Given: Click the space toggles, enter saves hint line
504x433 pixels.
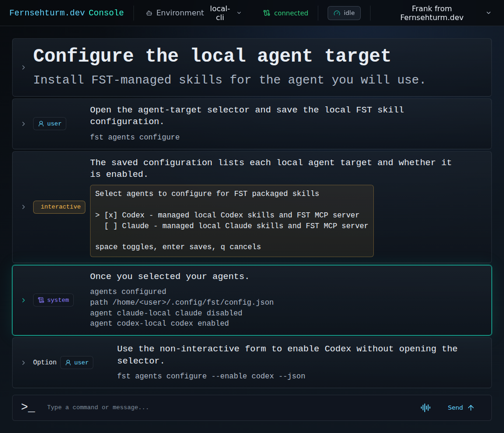Looking at the screenshot, I should click(x=178, y=247).
